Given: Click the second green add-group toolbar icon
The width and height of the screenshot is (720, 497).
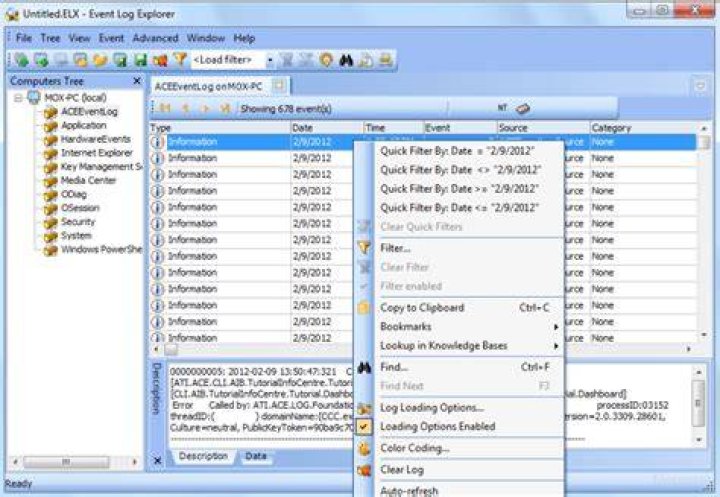Looking at the screenshot, I should click(41, 60).
